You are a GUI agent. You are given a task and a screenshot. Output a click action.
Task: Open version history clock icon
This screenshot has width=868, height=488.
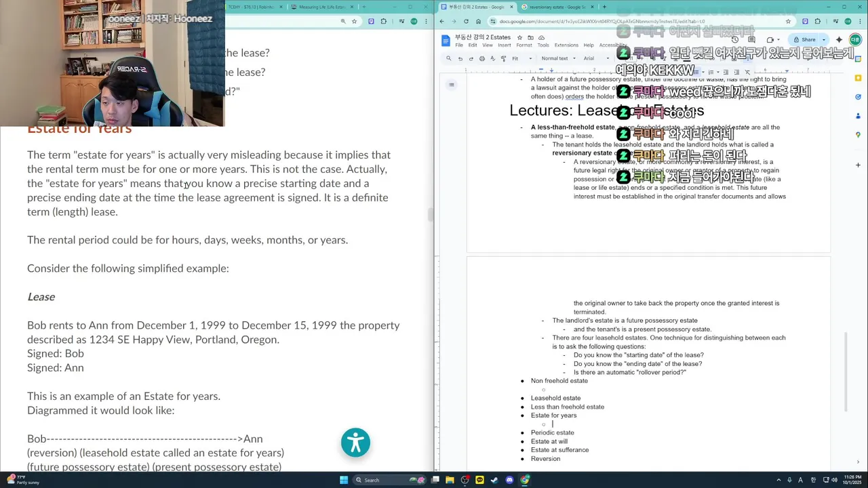734,39
